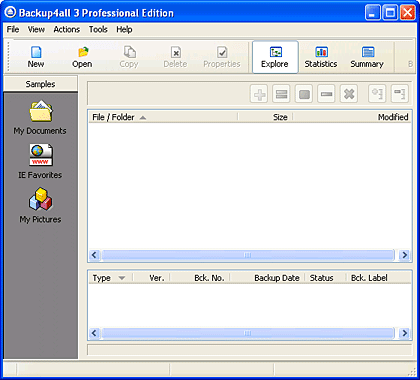Image resolution: width=420 pixels, height=380 pixels.
Task: Click the Bck. Label column header
Action: point(379,278)
